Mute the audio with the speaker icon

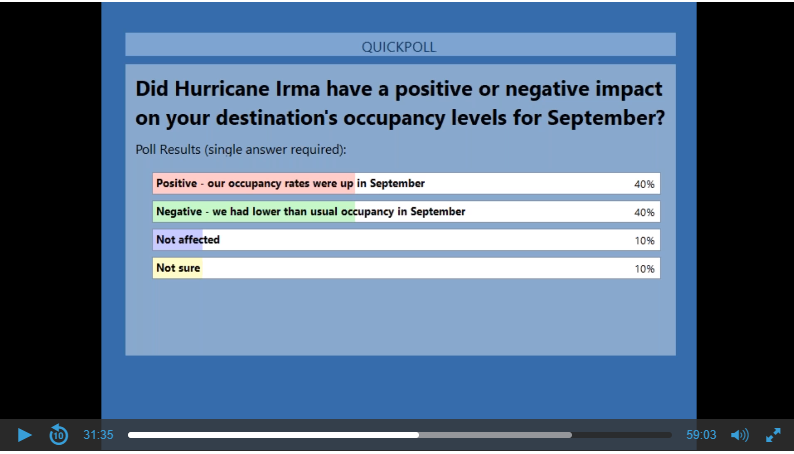[x=740, y=435]
